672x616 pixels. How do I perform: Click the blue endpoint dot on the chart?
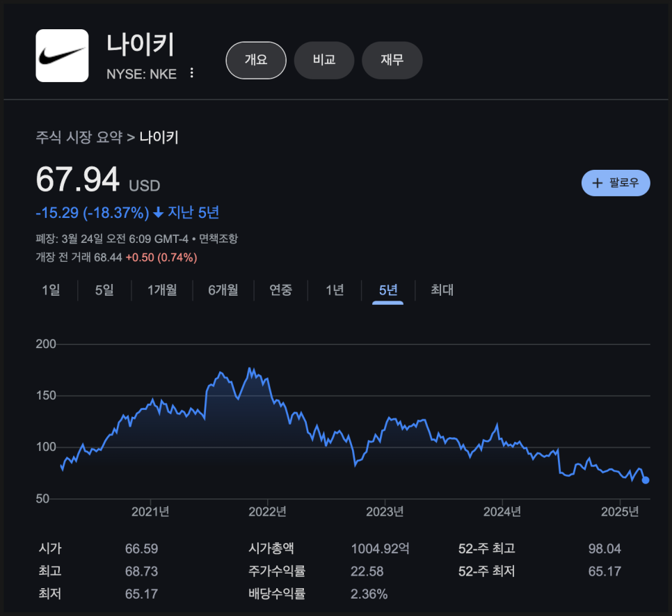pos(646,480)
